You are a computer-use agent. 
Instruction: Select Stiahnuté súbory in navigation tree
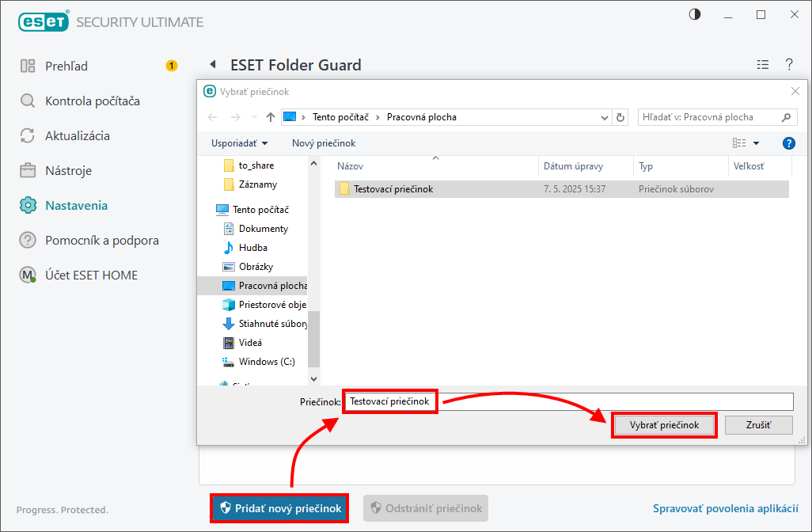click(264, 323)
